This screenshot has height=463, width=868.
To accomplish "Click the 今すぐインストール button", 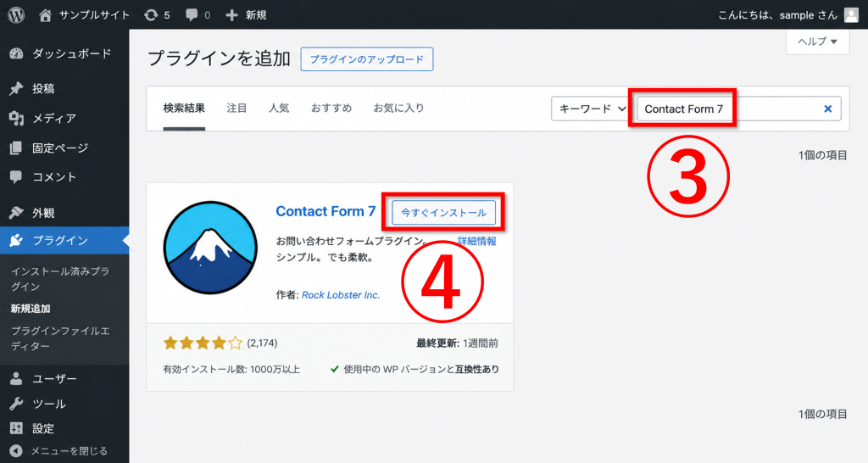I will point(443,213).
